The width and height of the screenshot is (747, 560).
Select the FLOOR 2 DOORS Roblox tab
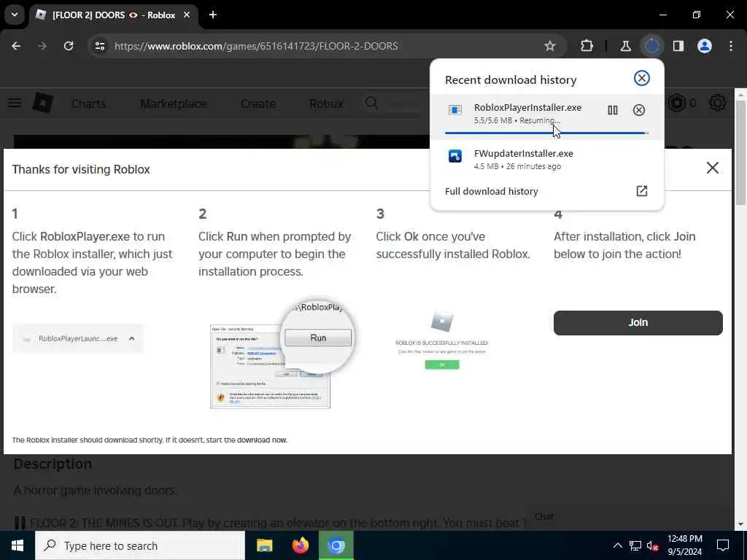[x=113, y=15]
